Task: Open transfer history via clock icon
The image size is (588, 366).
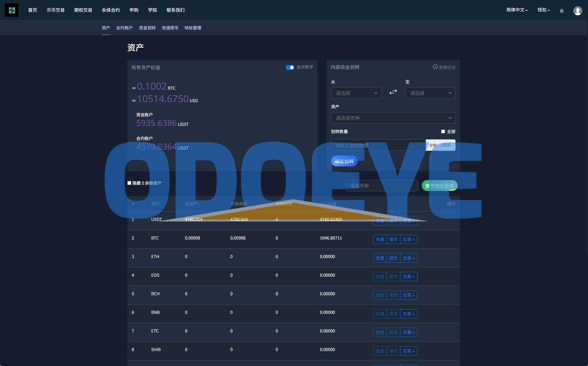Action: [x=435, y=67]
